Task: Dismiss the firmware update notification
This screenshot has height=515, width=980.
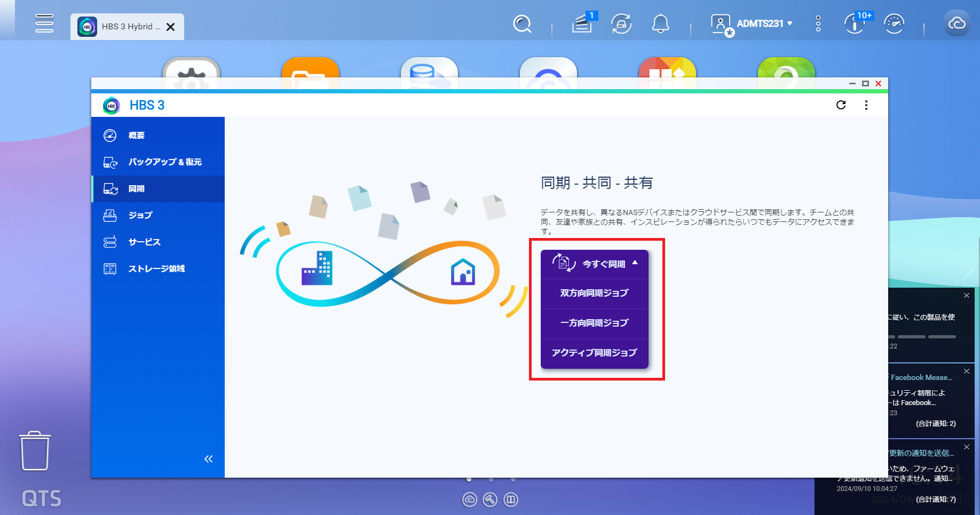Action: (x=967, y=447)
